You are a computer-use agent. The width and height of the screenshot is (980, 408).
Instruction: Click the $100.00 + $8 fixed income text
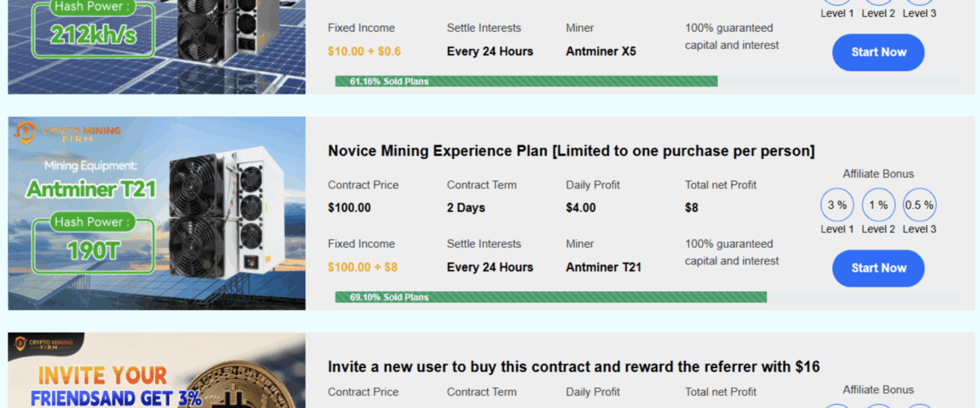pos(363,267)
